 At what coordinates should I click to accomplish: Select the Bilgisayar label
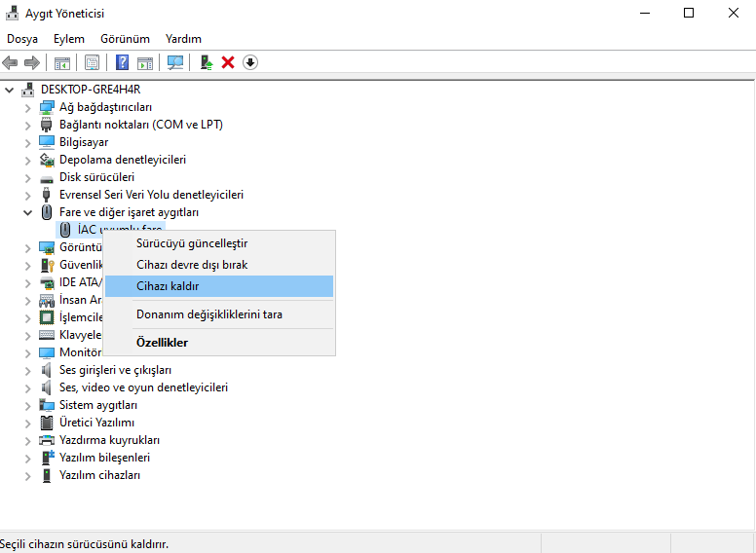(x=84, y=142)
